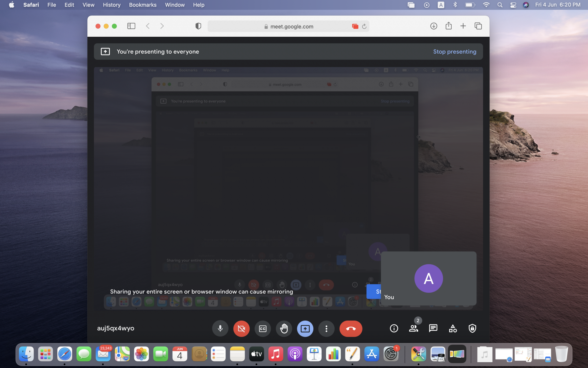This screenshot has width=588, height=368.
Task: Open macOS Control Center in menu bar
Action: [513, 5]
